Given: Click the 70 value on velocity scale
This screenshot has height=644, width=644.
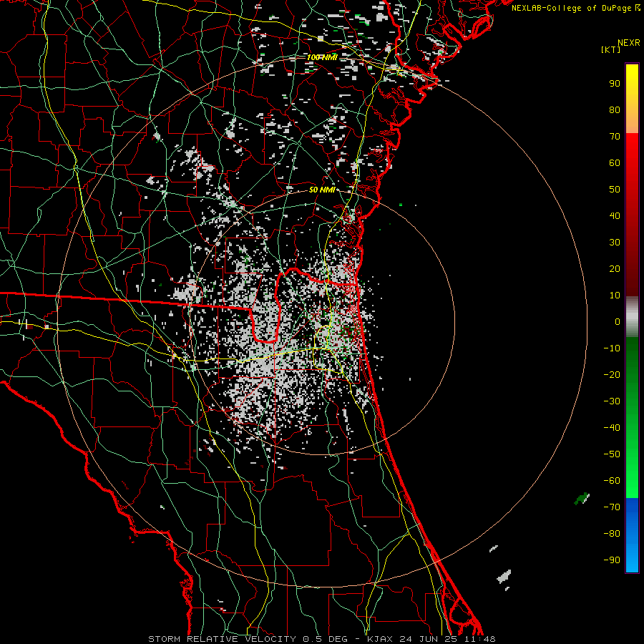Looking at the screenshot, I should point(615,137).
